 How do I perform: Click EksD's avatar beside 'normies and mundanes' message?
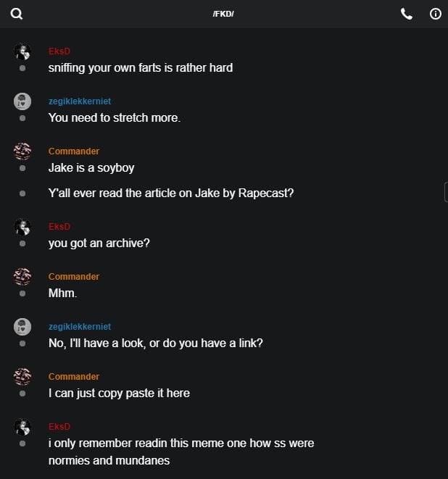pos(22,427)
